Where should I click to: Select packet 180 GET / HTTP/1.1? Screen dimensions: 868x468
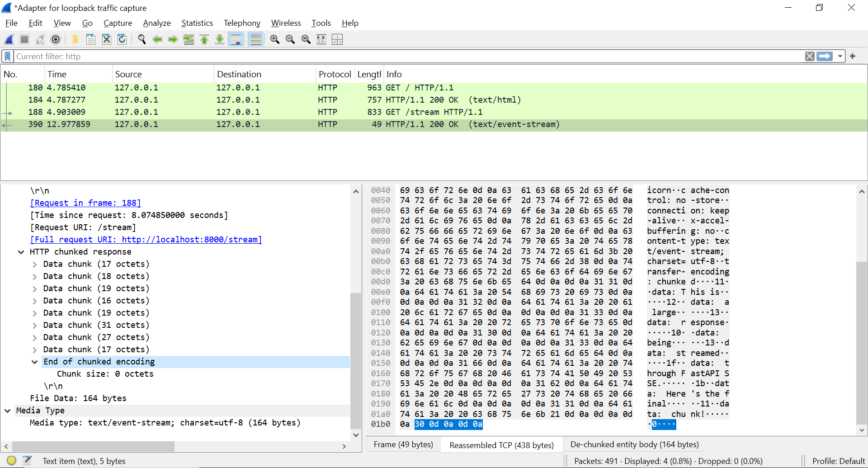pos(434,88)
